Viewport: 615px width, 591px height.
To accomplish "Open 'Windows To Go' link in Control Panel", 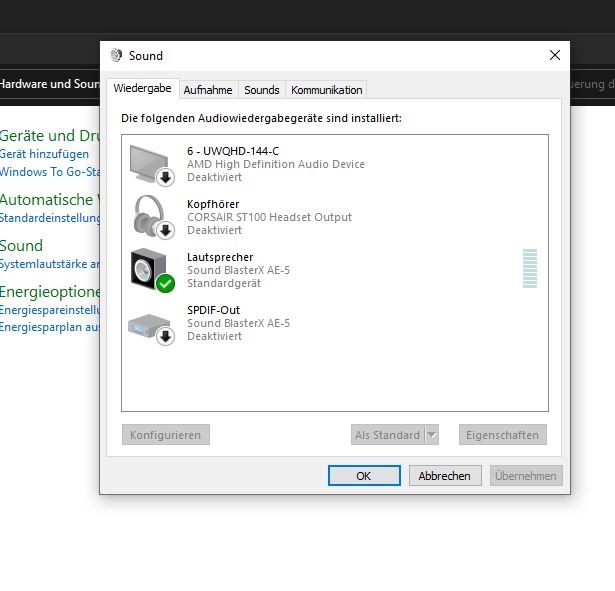I will click(50, 172).
